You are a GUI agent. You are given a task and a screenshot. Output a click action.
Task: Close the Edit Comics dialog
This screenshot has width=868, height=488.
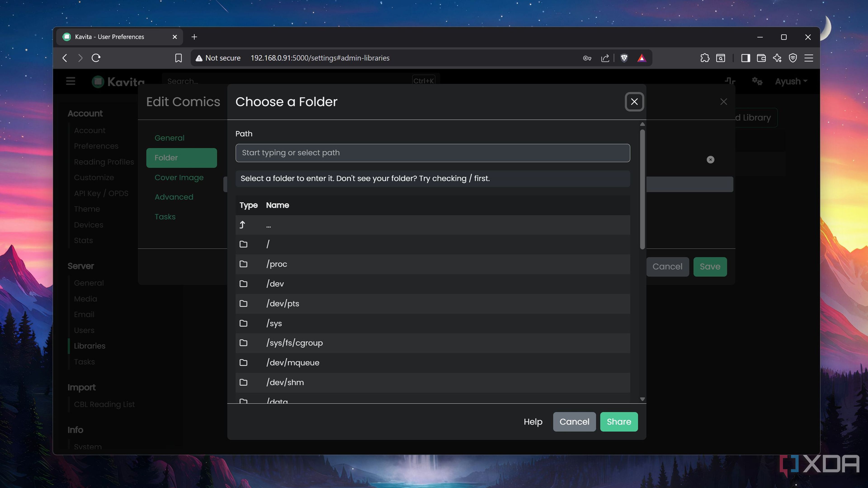723,102
